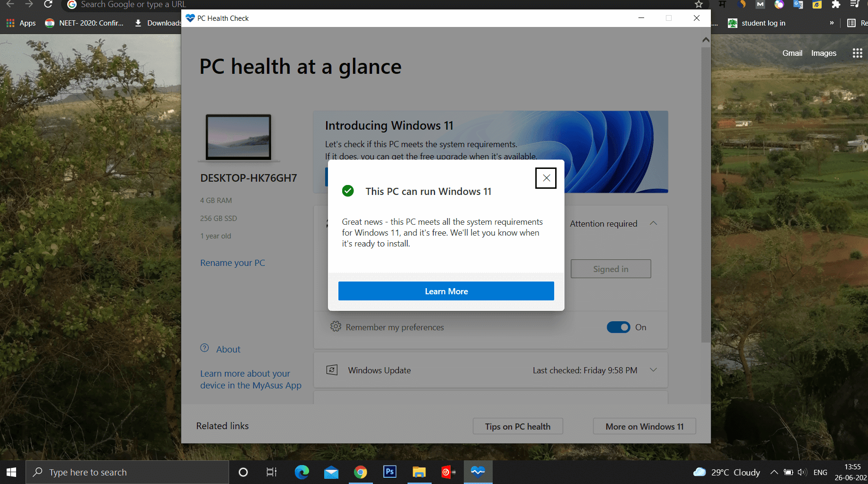
Task: Open Gmail link on Google page
Action: click(792, 53)
